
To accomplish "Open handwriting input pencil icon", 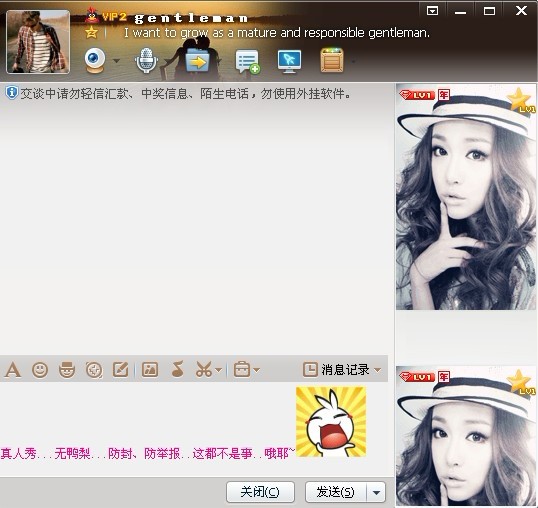I will (120, 370).
